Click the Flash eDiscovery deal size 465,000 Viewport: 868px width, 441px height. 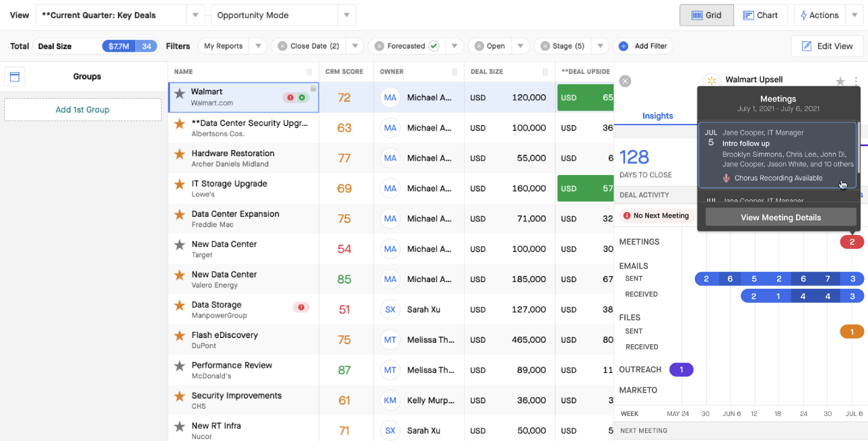(x=529, y=340)
